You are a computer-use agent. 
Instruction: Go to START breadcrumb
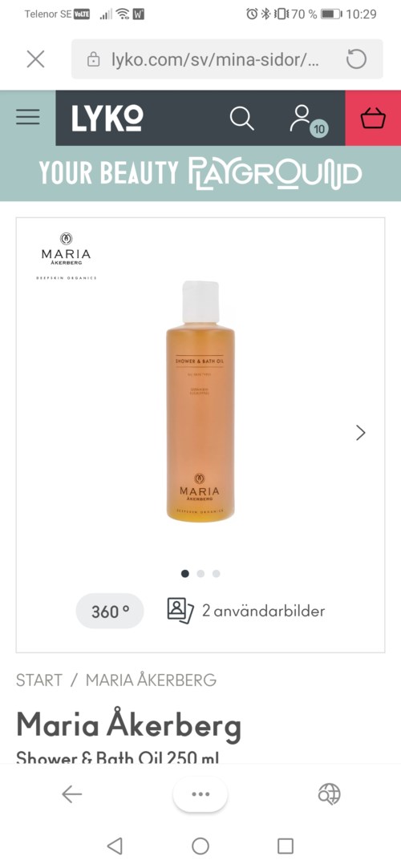(x=38, y=680)
